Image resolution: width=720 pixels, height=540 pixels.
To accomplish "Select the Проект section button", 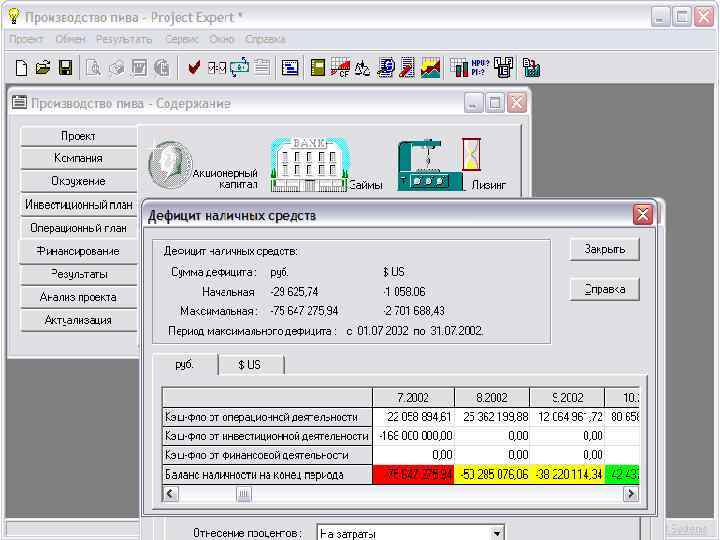I will pyautogui.click(x=79, y=136).
